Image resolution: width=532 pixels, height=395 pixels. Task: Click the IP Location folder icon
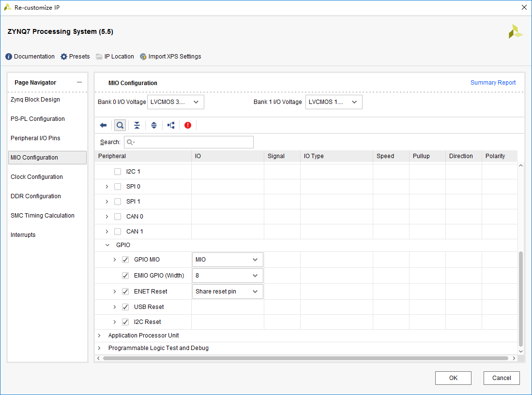[x=99, y=57]
